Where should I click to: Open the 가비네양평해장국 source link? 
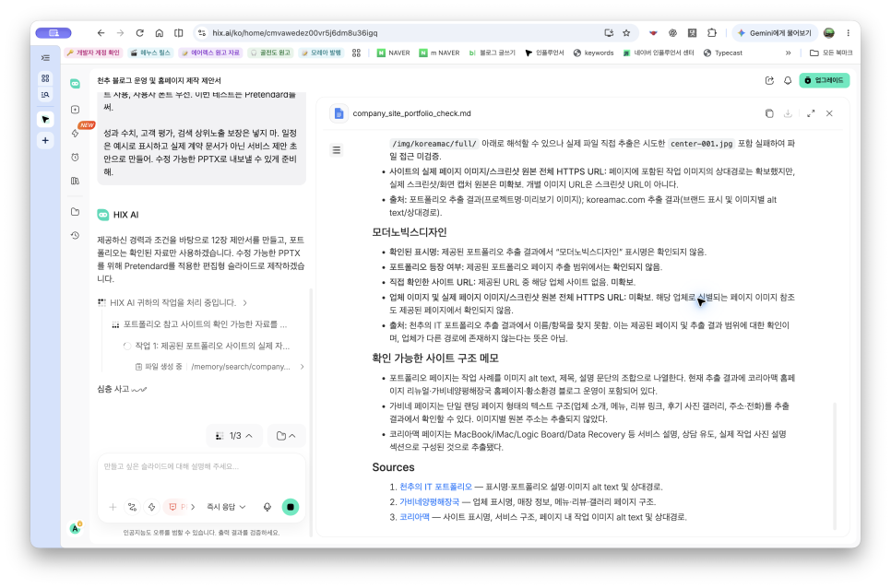[429, 501]
